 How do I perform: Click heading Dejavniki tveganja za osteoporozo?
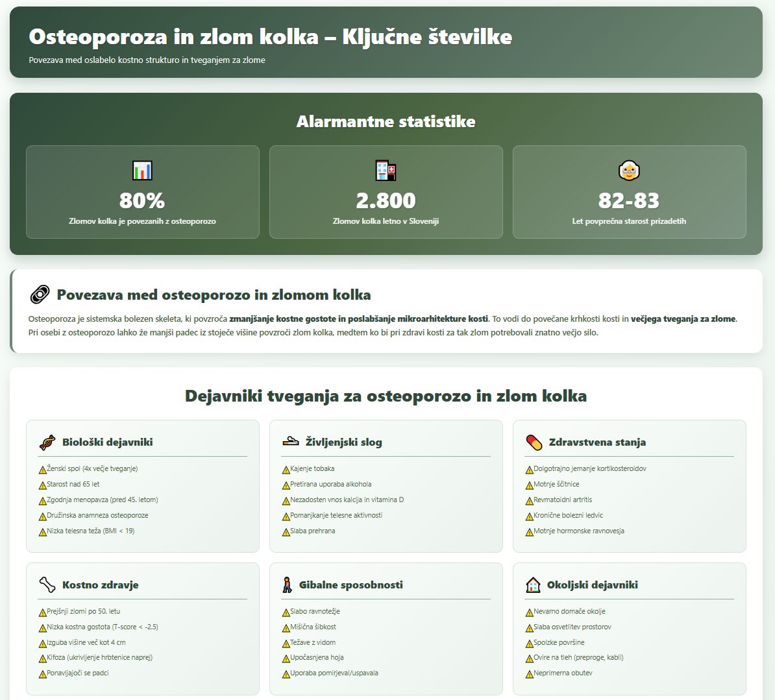386,396
